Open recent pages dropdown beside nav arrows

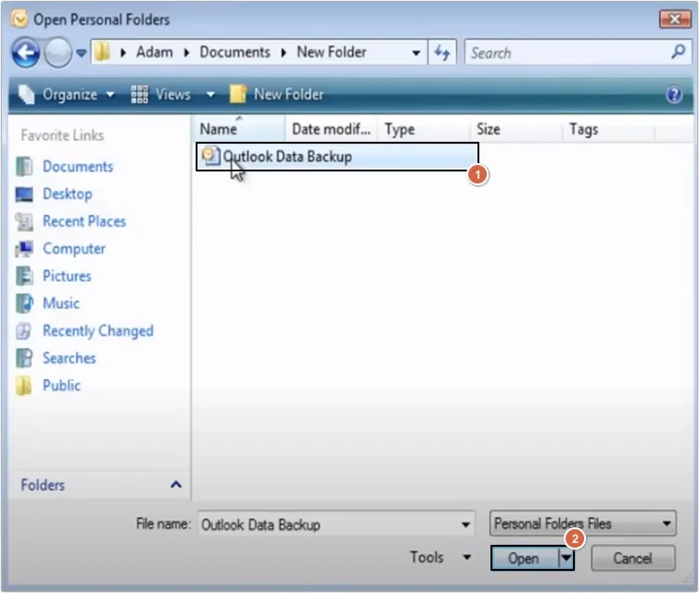(x=82, y=53)
